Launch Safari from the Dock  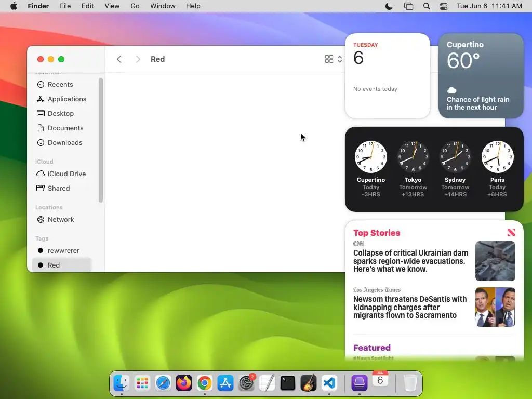[x=163, y=383]
